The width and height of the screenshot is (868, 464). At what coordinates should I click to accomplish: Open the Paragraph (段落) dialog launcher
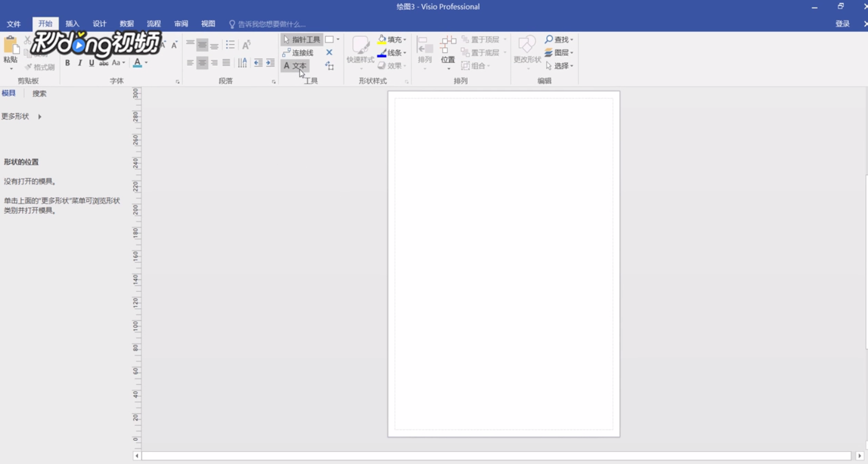(x=274, y=82)
